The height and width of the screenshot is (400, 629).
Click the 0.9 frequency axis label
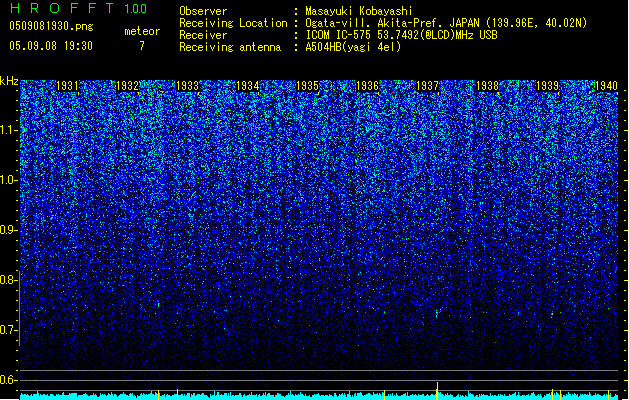coord(9,230)
